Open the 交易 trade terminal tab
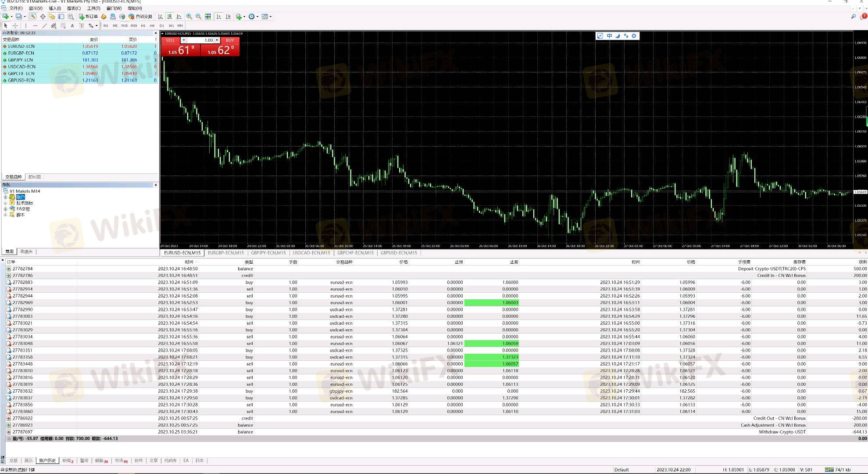 [14, 461]
